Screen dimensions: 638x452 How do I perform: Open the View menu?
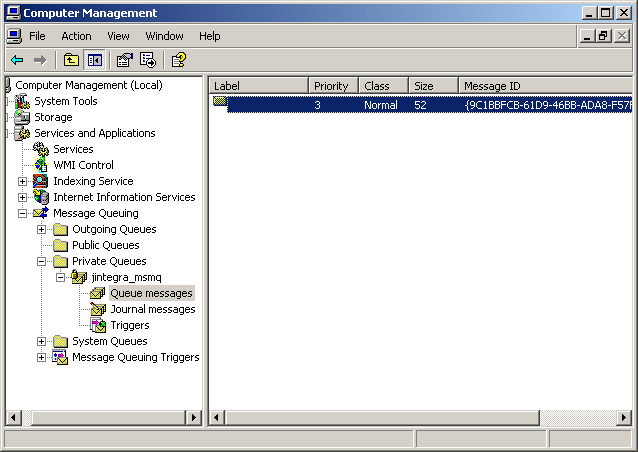[118, 36]
